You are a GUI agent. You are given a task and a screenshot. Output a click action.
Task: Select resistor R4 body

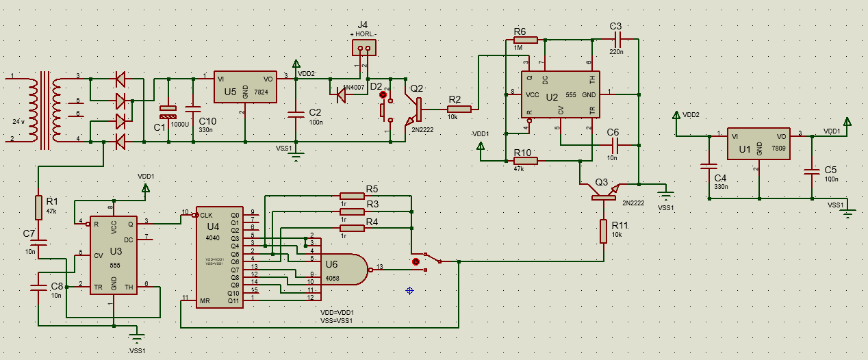click(352, 228)
